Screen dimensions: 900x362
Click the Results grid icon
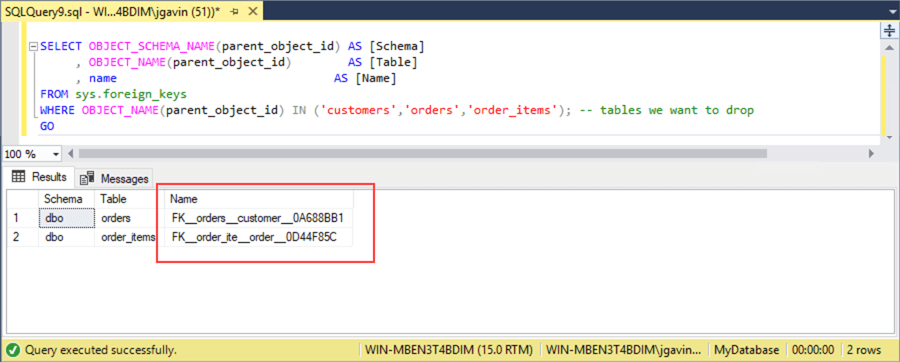point(18,177)
